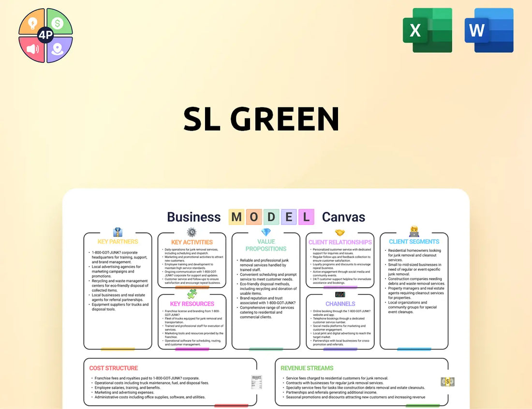Click 'Personalized customer service with dedicated' bullet
Image resolution: width=532 pixels, height=409 pixels.
coord(340,251)
